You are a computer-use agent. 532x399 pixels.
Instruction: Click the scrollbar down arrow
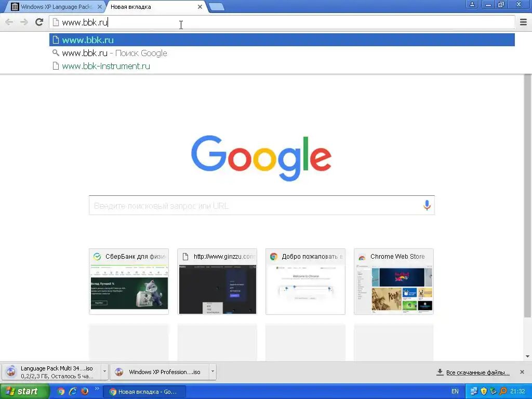click(x=528, y=356)
